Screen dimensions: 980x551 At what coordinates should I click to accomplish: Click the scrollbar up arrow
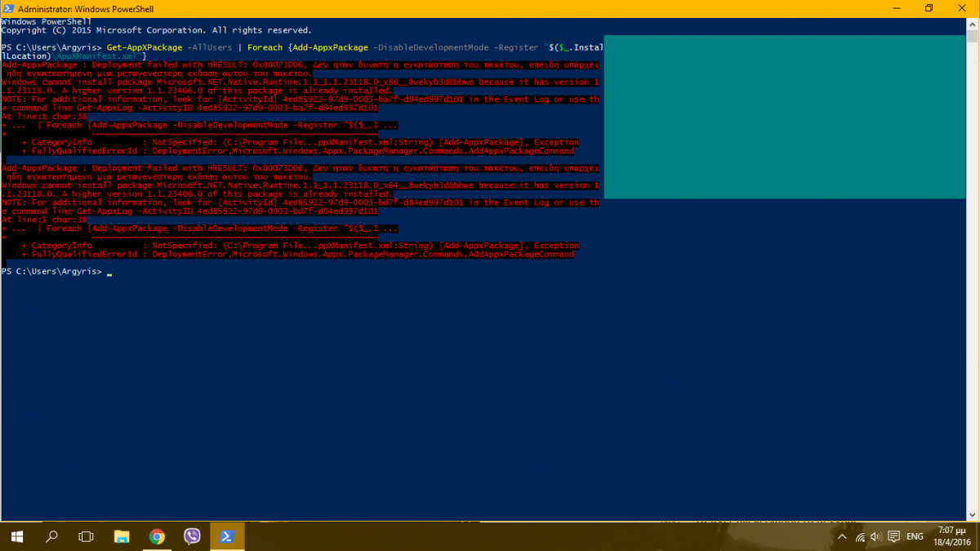(x=972, y=23)
